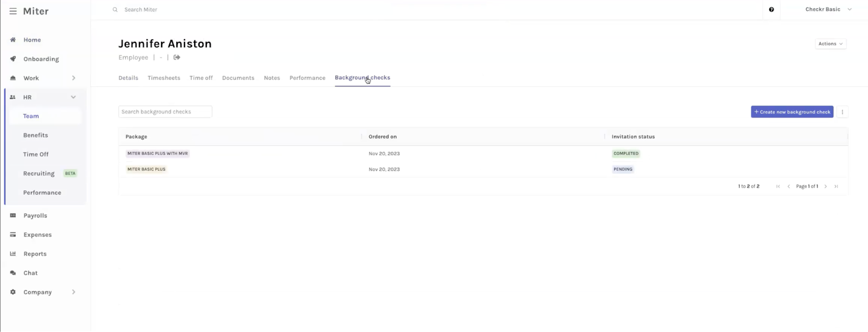Collapse the HR section chevron
868x332 pixels.
tap(73, 97)
